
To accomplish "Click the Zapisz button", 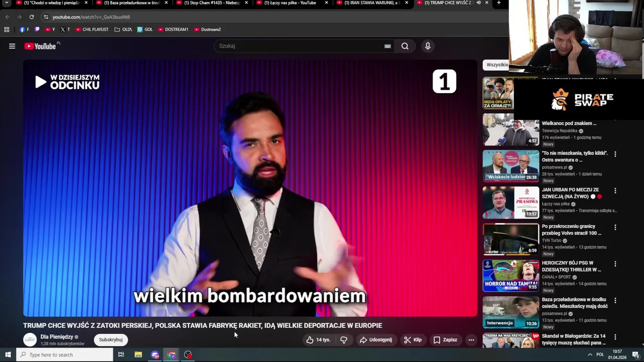I will point(445,340).
